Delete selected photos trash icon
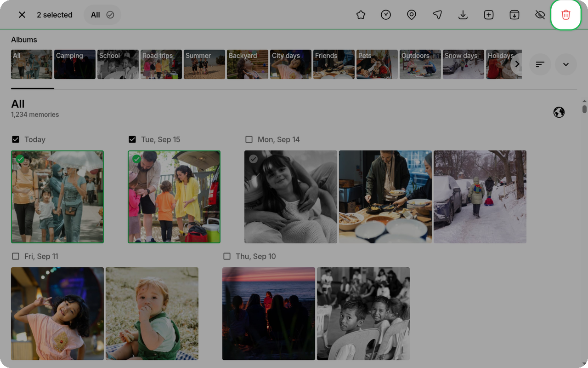 click(x=566, y=15)
